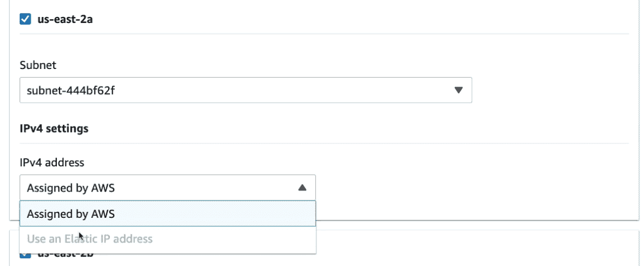
Task: Open the Subnet dropdown down arrow
Action: [x=459, y=90]
